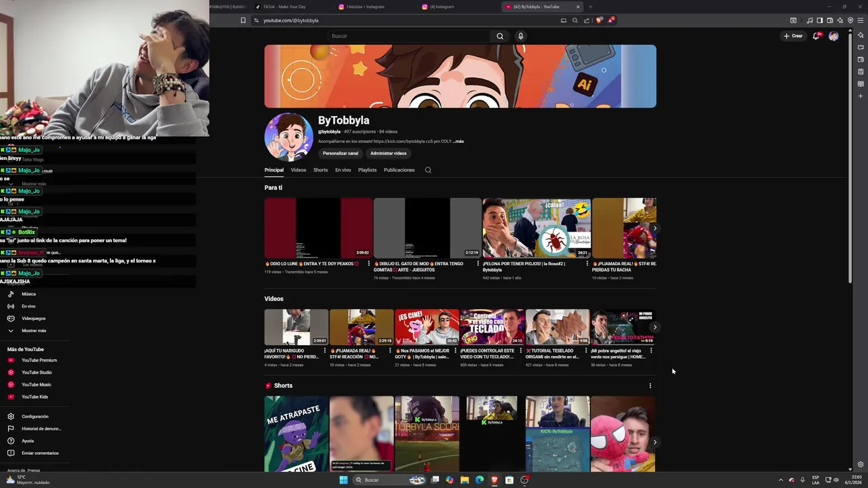Open YouTube notifications bell

816,36
